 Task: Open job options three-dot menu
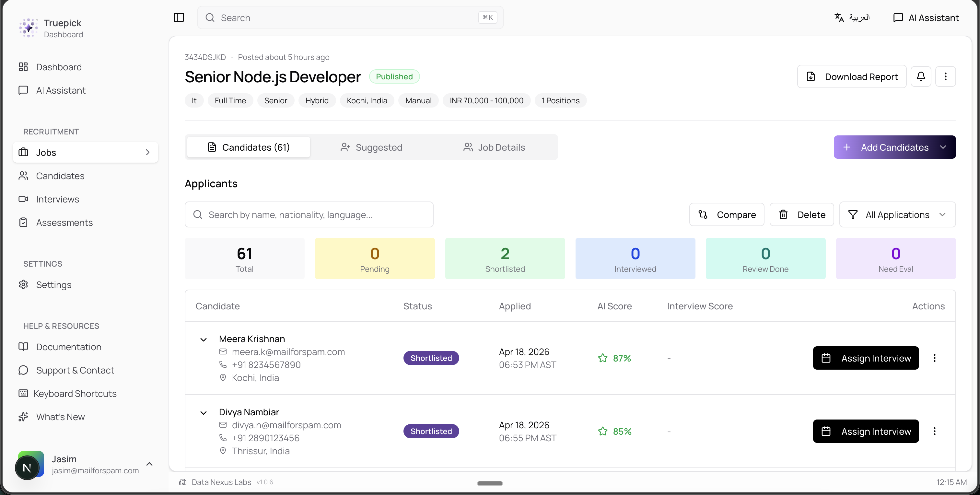945,77
